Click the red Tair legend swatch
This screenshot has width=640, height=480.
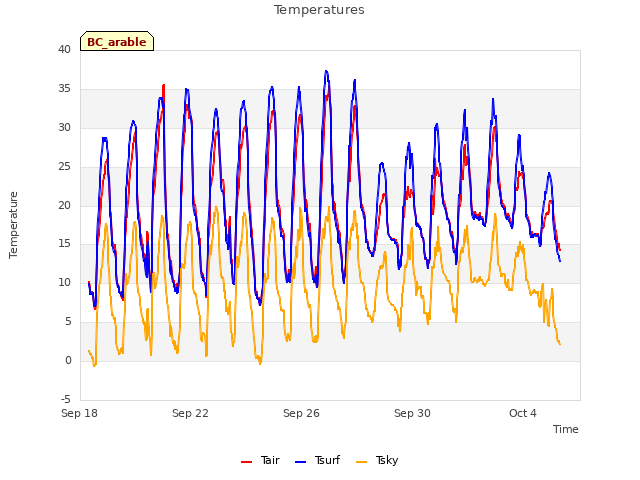click(247, 462)
